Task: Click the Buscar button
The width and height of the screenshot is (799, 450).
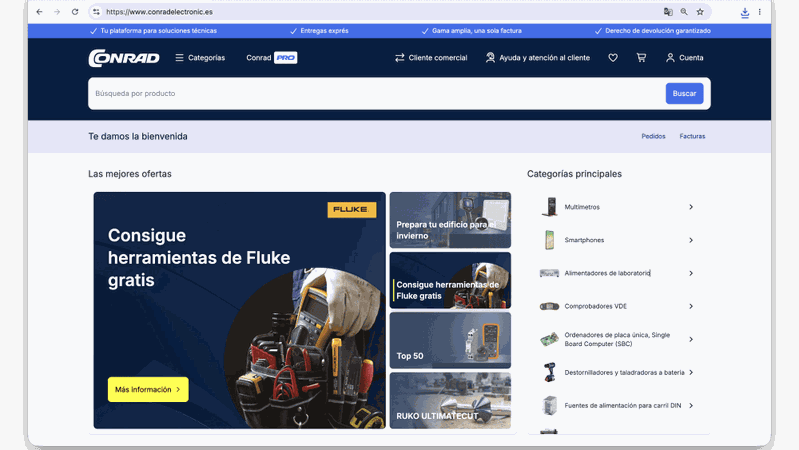Action: click(684, 93)
